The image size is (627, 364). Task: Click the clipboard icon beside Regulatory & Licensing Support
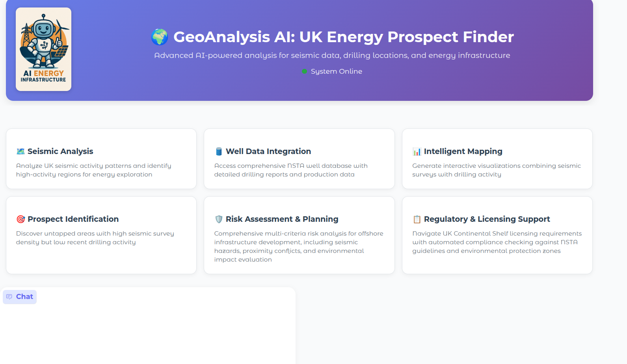pos(417,219)
